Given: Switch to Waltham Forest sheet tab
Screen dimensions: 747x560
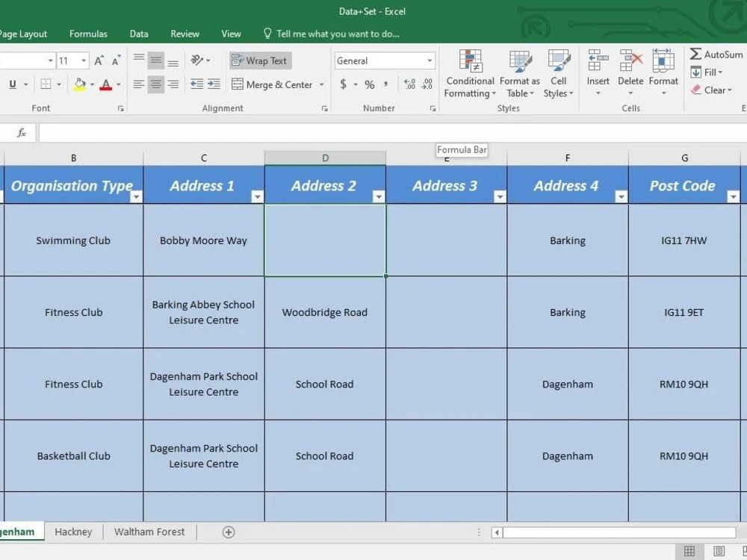Looking at the screenshot, I should coord(149,532).
